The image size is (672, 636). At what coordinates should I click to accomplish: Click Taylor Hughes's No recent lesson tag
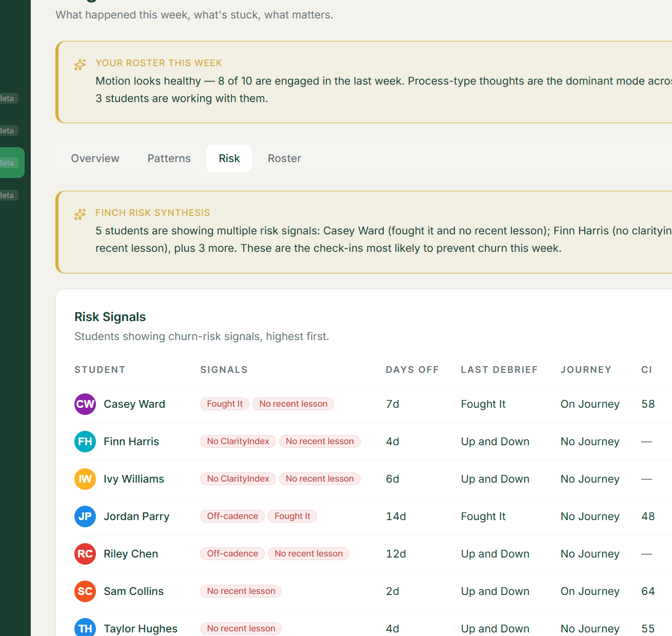coord(241,629)
